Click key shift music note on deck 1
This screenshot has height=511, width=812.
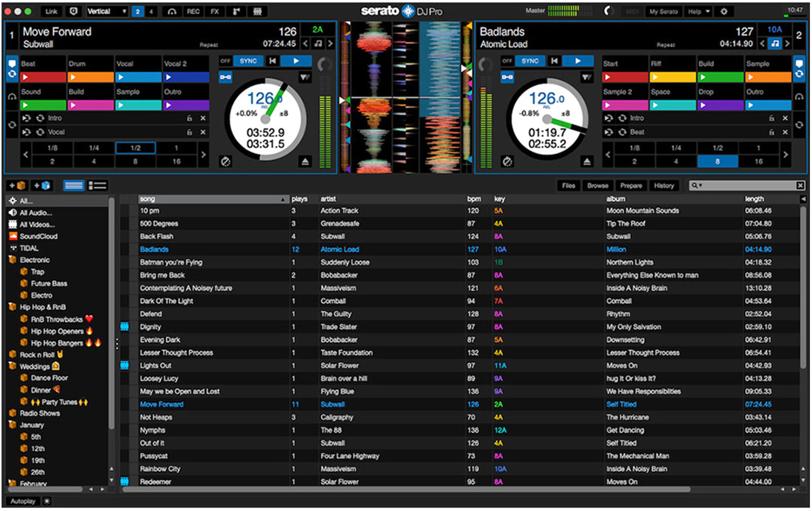[x=318, y=44]
